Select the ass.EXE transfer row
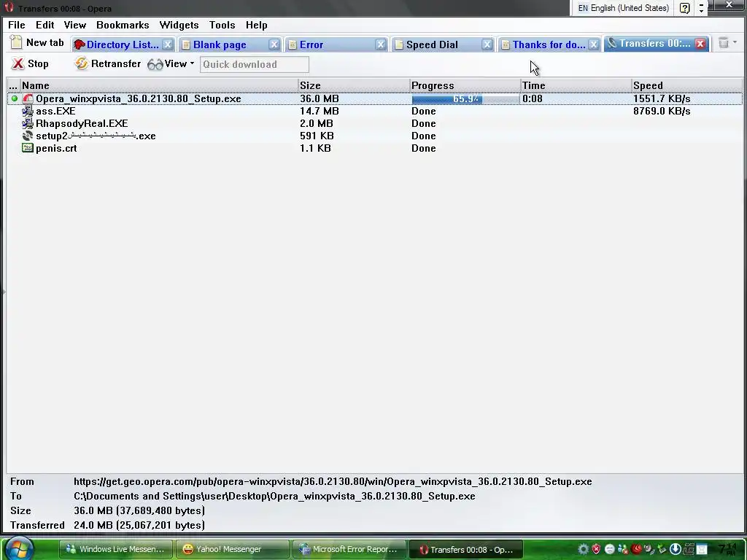The height and width of the screenshot is (560, 747). point(374,111)
